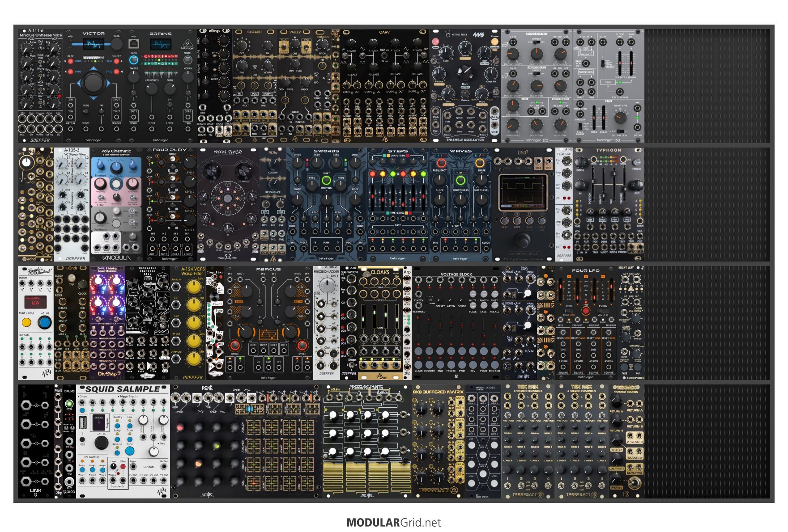Select the 2hp Arp module
This screenshot has width=788, height=532.
point(407,323)
